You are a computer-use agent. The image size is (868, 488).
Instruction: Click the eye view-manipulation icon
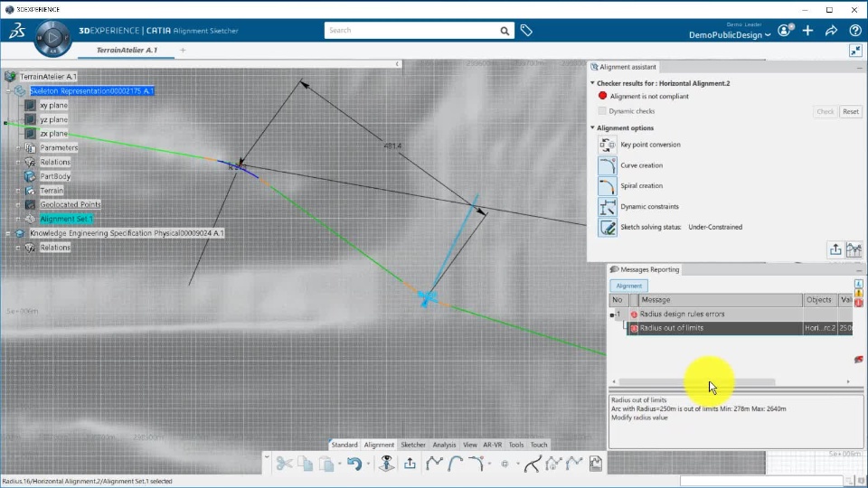click(x=386, y=464)
